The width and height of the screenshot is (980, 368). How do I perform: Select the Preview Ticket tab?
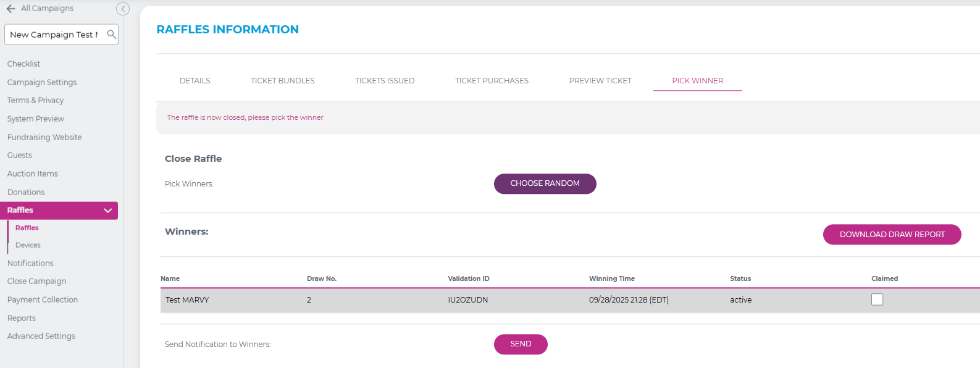(600, 81)
